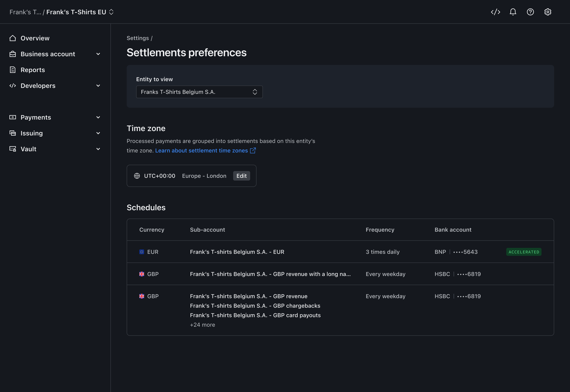Expand the Payments menu chevron
Viewport: 570px width, 392px height.
click(98, 117)
